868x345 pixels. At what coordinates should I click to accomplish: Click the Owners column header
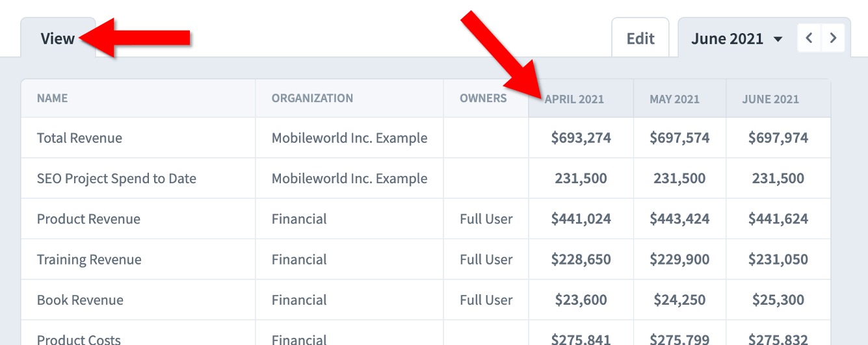tap(483, 98)
